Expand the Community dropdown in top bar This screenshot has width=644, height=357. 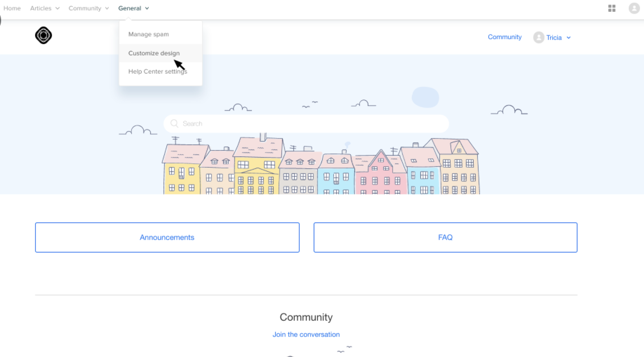tap(89, 8)
